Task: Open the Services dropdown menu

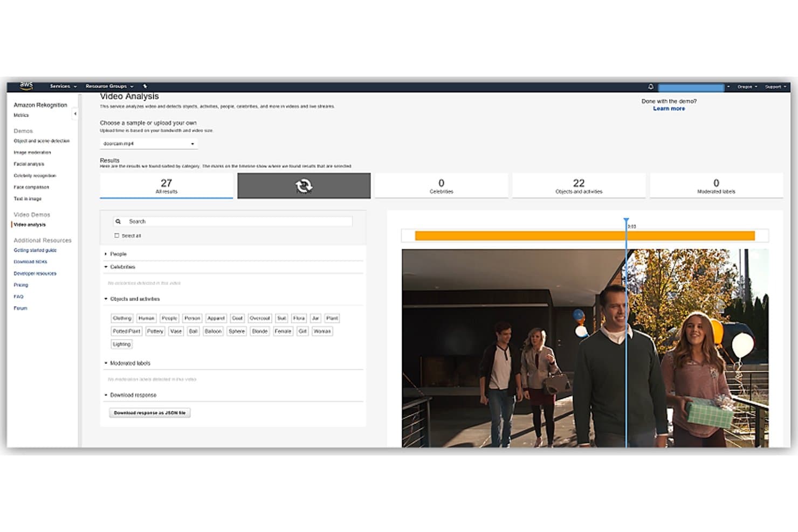Action: tap(63, 86)
